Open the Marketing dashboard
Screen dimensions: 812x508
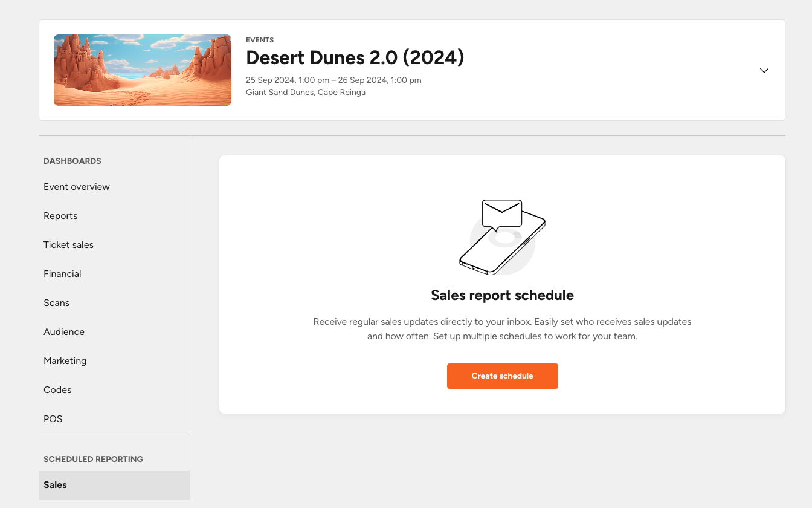tap(65, 360)
